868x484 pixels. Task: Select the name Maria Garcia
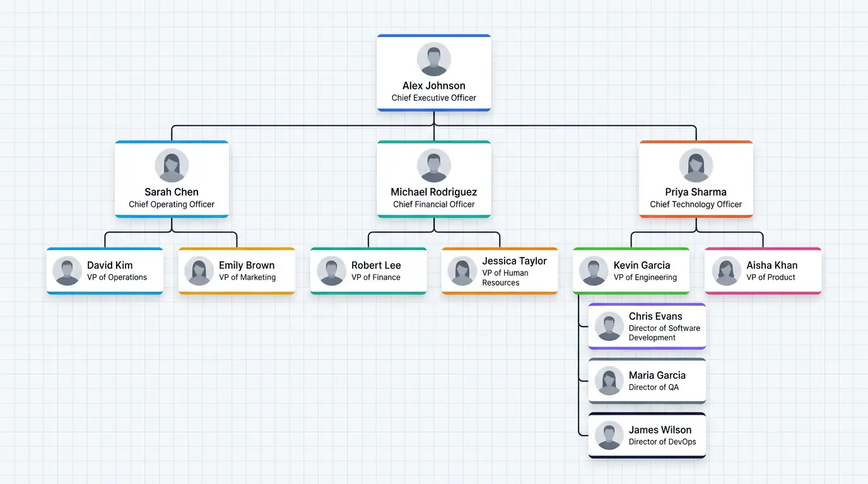click(x=657, y=375)
